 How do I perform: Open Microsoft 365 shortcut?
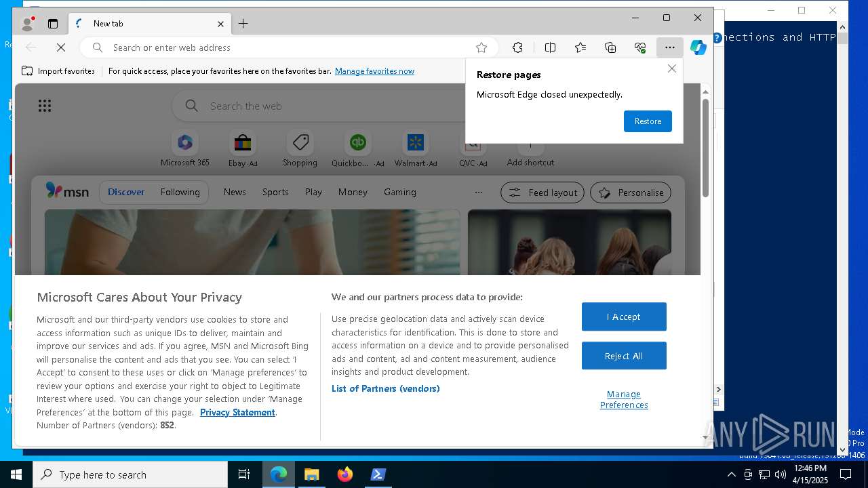click(x=185, y=149)
